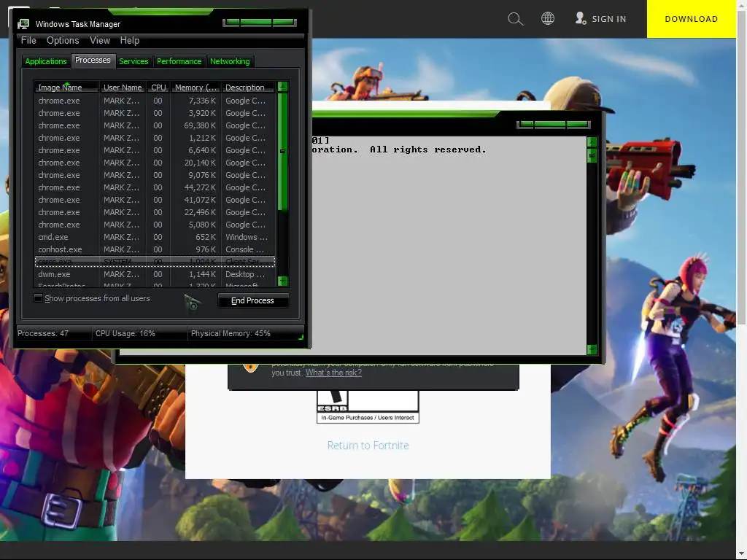Click the CPU Usage: 16% status entry
This screenshot has width=747, height=560.
click(x=139, y=333)
